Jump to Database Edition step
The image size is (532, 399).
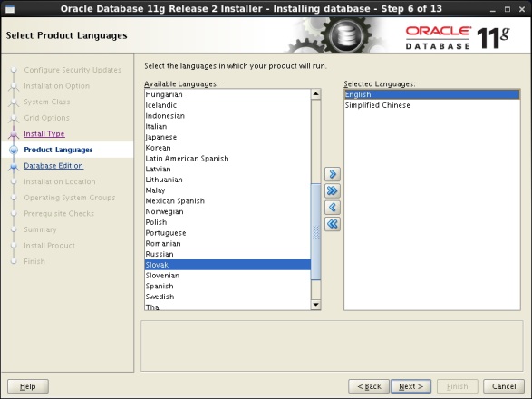coord(53,166)
